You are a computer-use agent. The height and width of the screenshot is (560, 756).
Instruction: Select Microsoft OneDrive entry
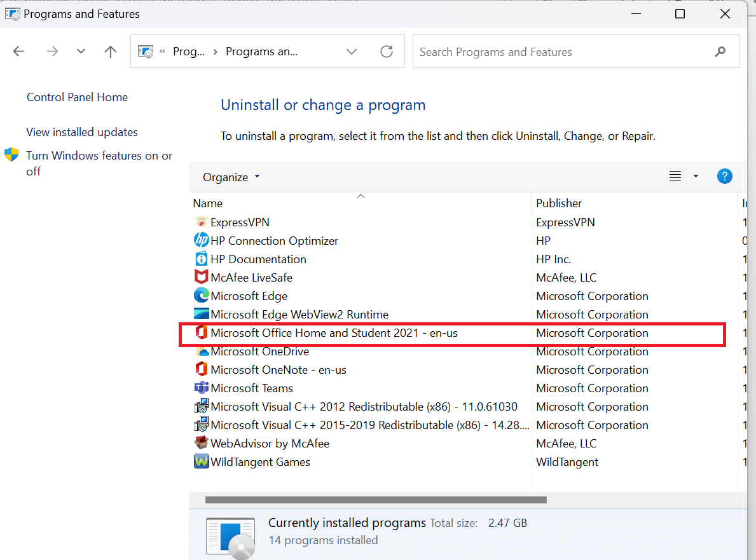point(260,352)
